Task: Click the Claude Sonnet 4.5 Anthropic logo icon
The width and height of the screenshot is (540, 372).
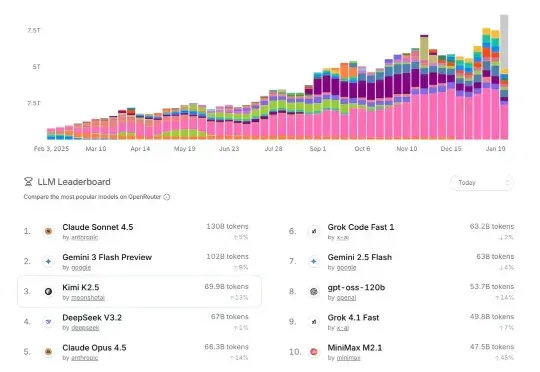Action: (49, 231)
